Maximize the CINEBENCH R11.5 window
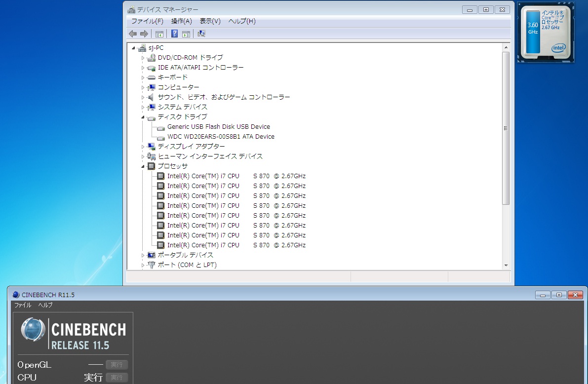588x384 pixels. click(559, 295)
